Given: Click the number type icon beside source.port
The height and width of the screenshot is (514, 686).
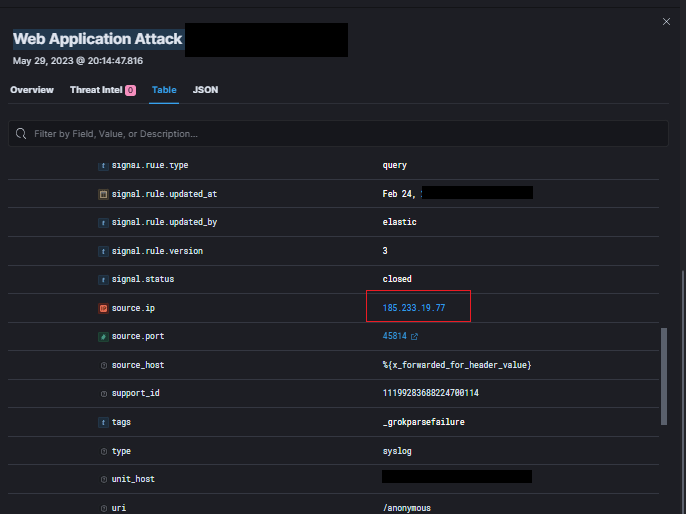Looking at the screenshot, I should [x=103, y=336].
